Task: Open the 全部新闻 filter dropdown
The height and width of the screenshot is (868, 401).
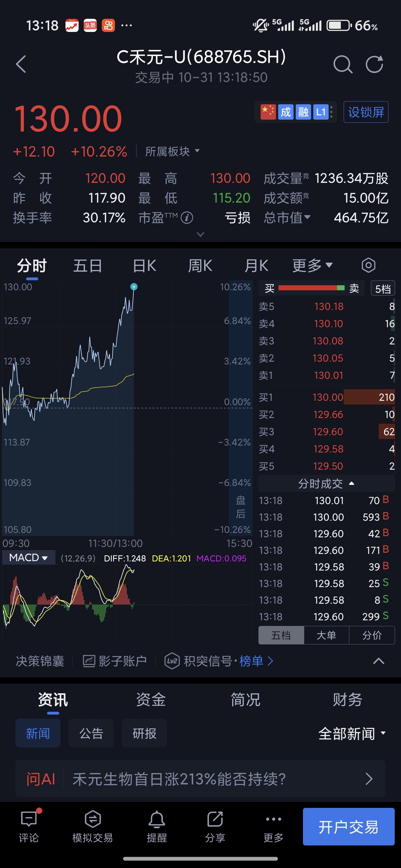Action: coord(352,734)
